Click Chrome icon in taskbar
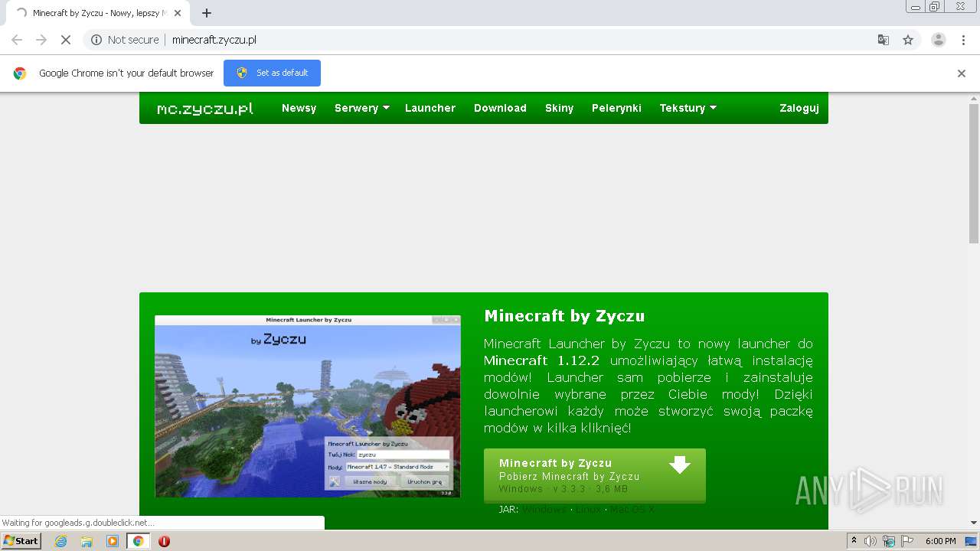Screen dimensions: 980x551 [138, 541]
